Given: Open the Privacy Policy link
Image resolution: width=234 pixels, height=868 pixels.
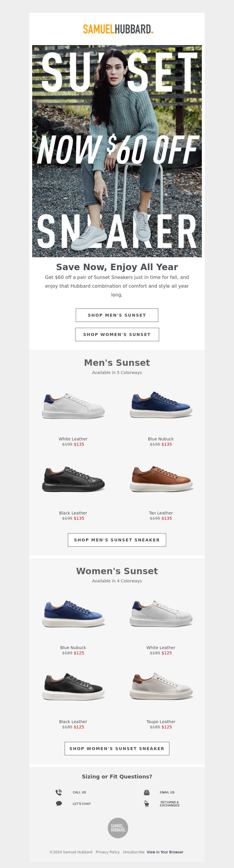Looking at the screenshot, I should pos(107,852).
